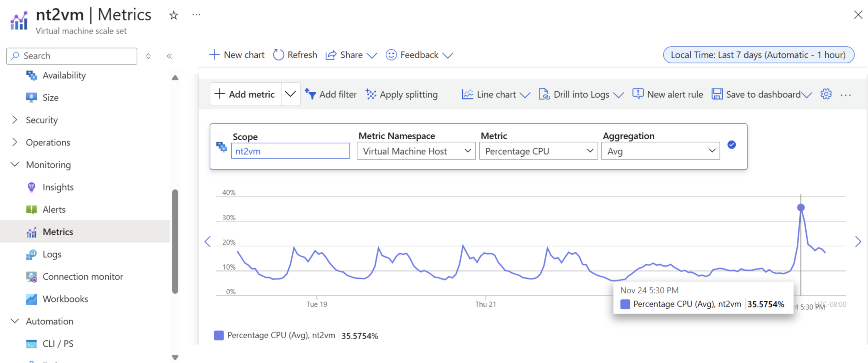Create a New alert rule
This screenshot has height=363, width=868.
(x=668, y=94)
